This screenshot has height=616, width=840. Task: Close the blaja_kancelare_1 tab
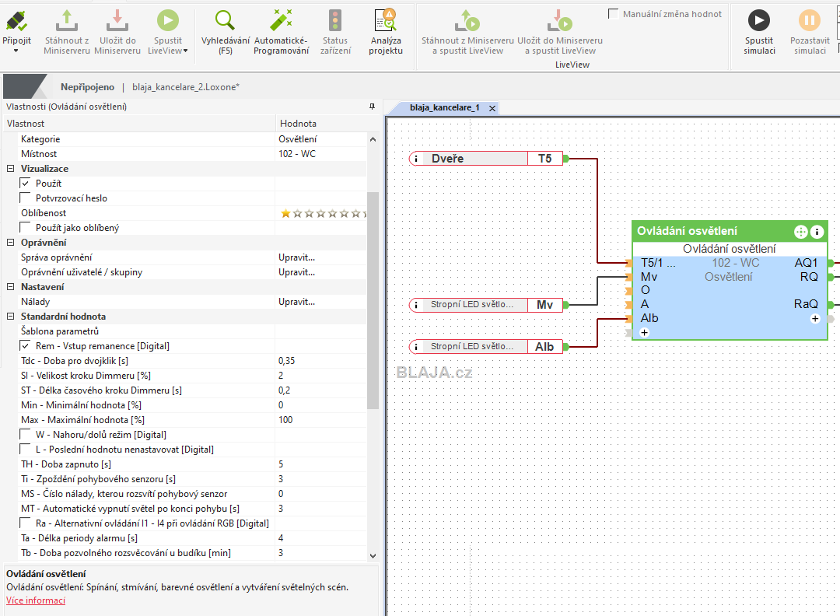[x=492, y=108]
